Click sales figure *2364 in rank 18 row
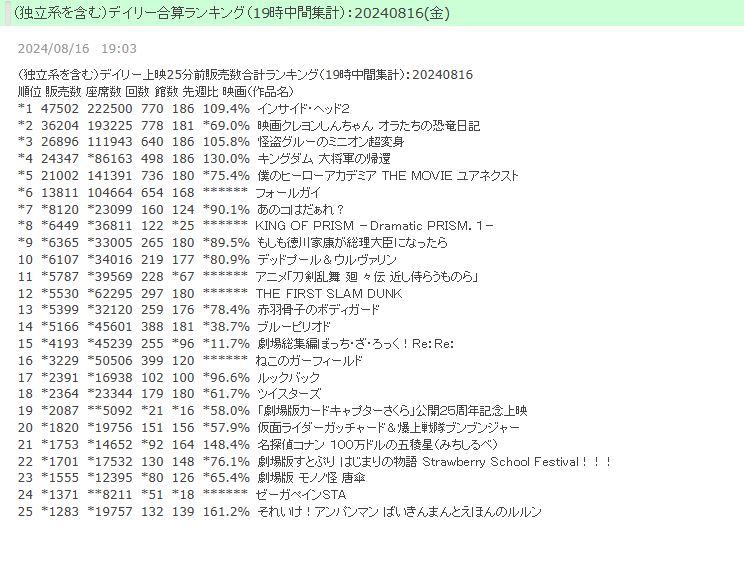Viewport: 744px width, 581px height. pos(60,394)
